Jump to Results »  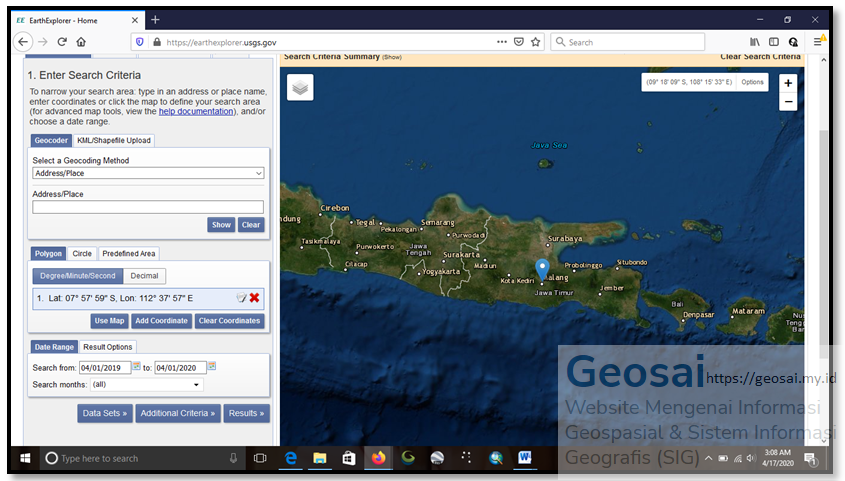tap(246, 413)
